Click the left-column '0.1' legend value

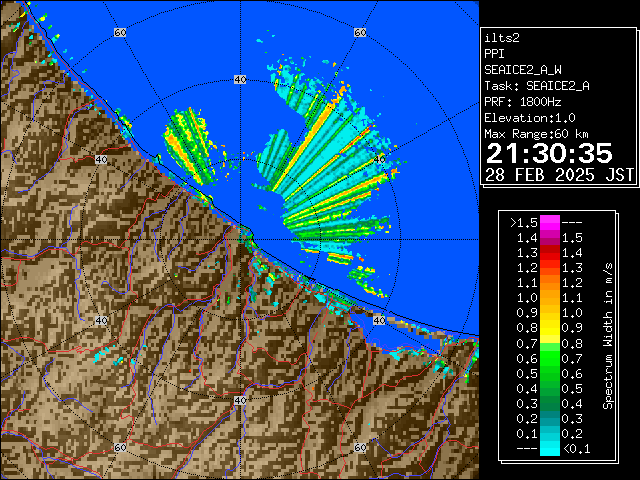(x=527, y=433)
